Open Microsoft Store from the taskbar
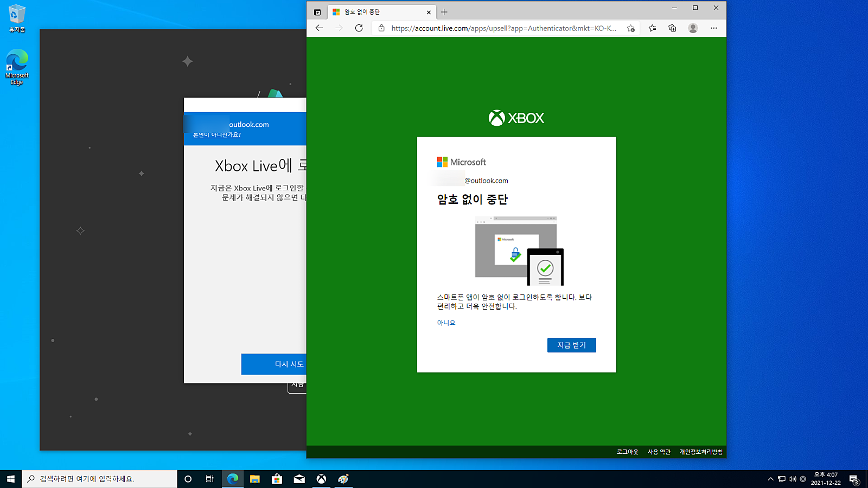868x488 pixels. click(x=277, y=479)
